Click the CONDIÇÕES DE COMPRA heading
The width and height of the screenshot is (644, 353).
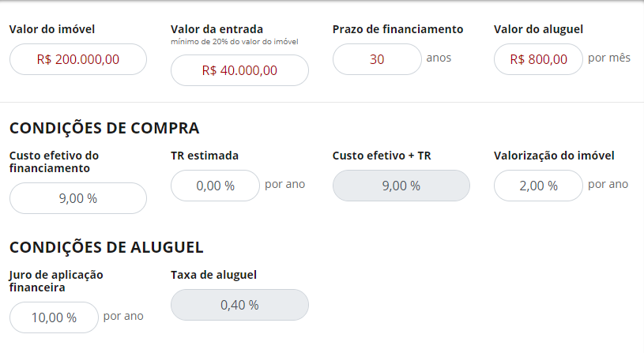click(104, 128)
